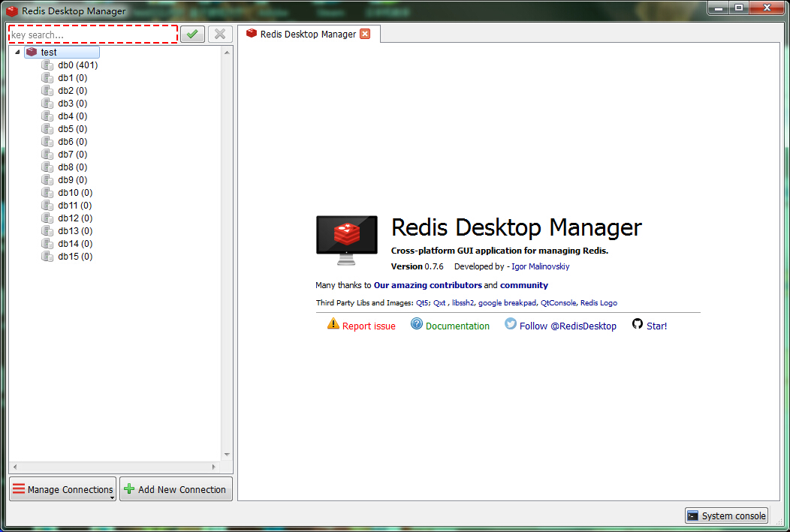
Task: Open Follow @RedisDesktop link
Action: coord(568,326)
